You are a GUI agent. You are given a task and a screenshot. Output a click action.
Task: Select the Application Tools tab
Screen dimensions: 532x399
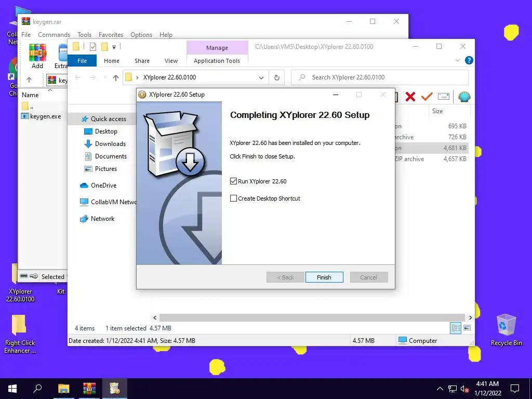(x=217, y=61)
